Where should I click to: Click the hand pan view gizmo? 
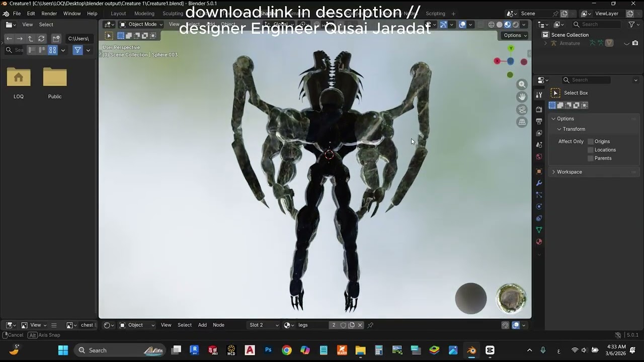click(x=522, y=97)
